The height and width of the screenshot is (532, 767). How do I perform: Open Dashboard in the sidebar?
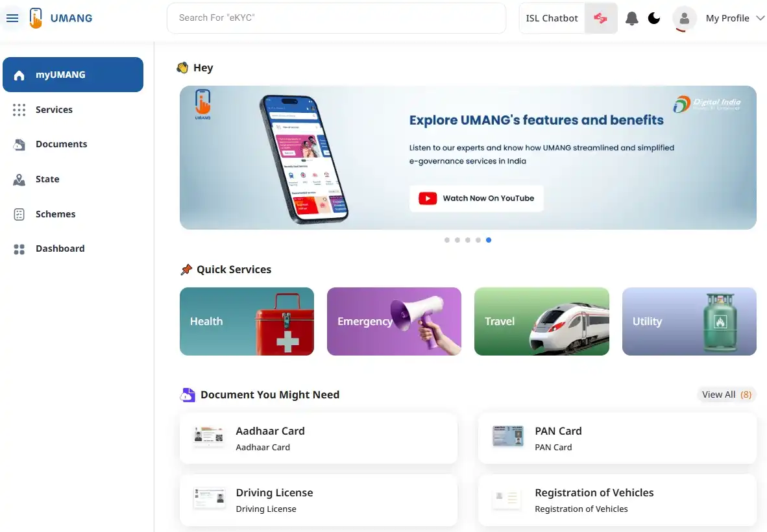tap(73, 249)
